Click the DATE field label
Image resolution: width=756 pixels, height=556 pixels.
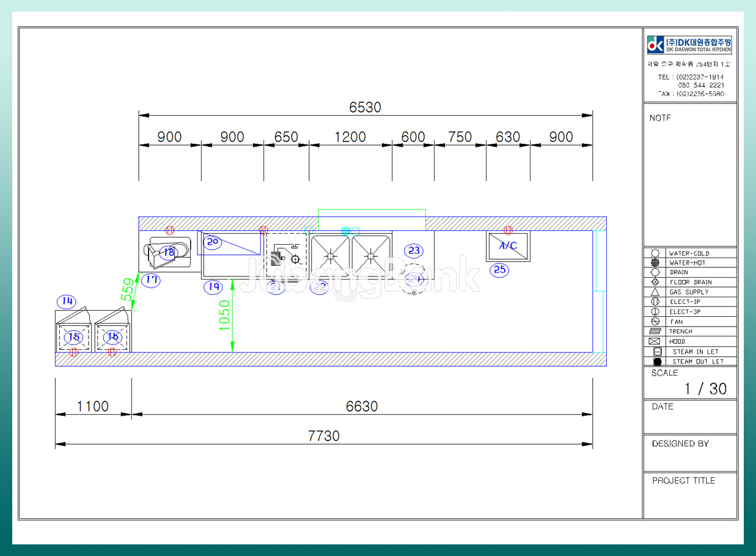[662, 407]
